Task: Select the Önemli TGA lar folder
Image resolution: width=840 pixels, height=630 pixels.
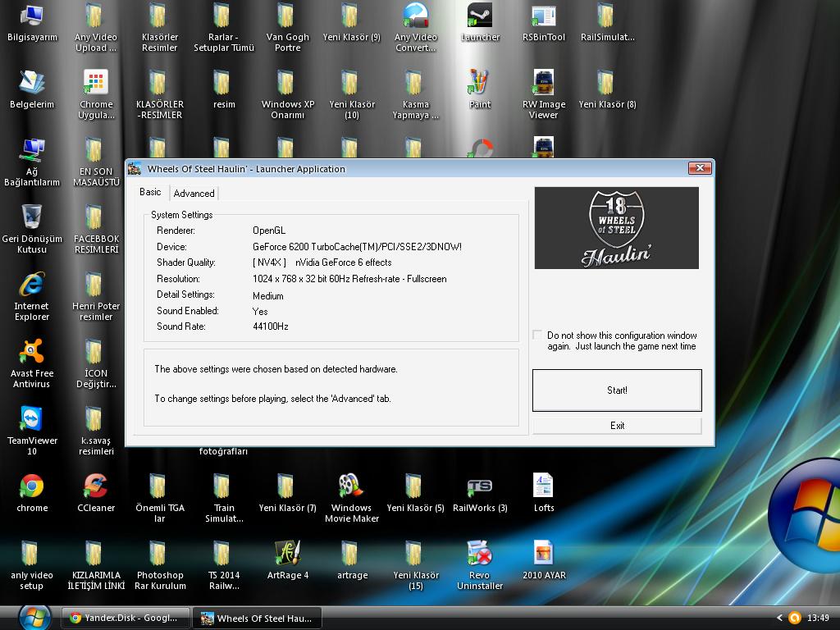Action: point(160,498)
